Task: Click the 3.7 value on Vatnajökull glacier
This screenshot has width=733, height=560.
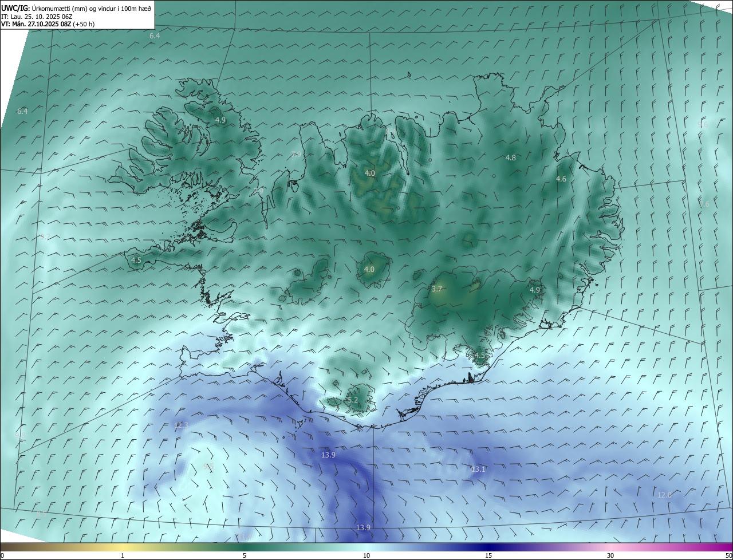Action: [x=437, y=289]
